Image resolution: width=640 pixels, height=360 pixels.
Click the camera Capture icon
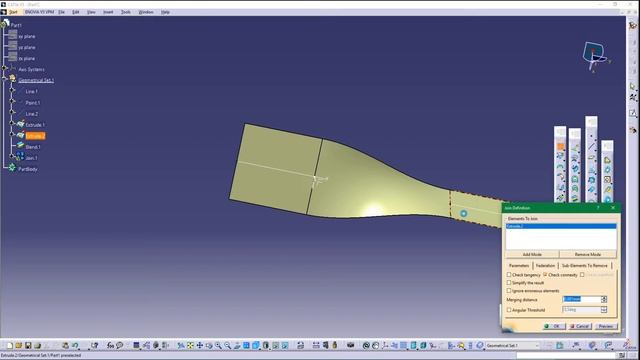(x=351, y=346)
